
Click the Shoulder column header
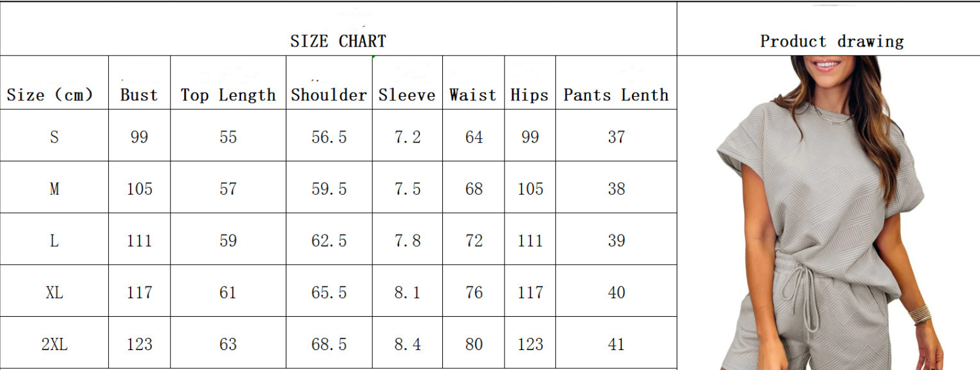point(329,95)
